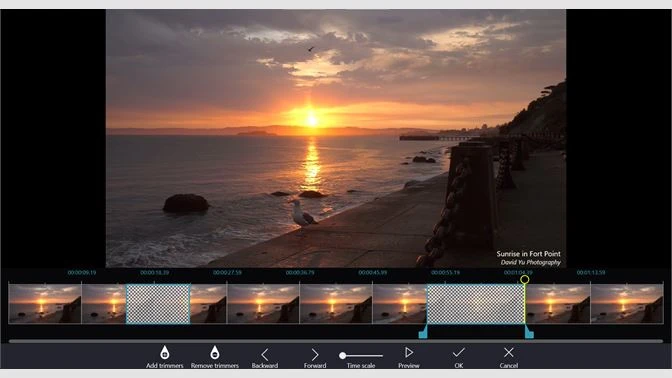Cancel trimming with the X icon
Image resolution: width=672 pixels, height=378 pixels.
[509, 352]
